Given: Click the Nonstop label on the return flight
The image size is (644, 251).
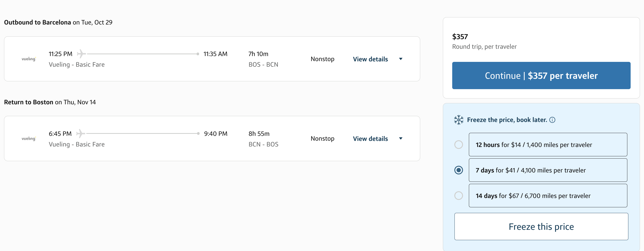Looking at the screenshot, I should (x=323, y=138).
